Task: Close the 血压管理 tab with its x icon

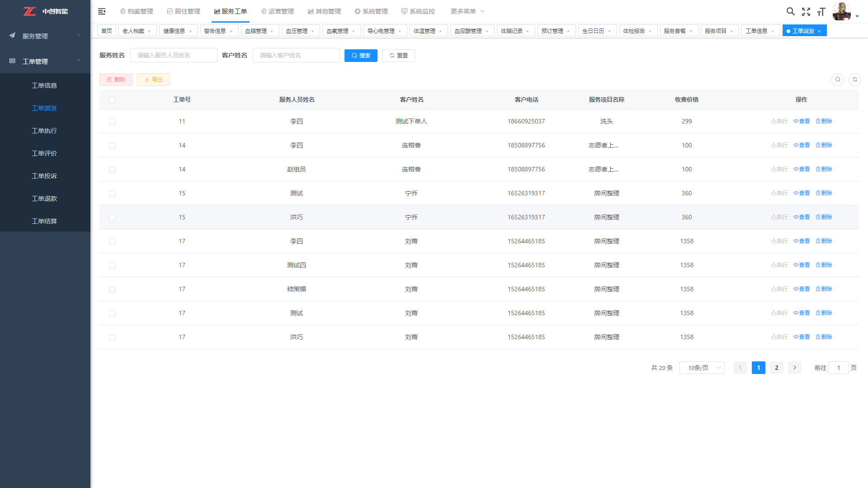Action: pos(312,31)
